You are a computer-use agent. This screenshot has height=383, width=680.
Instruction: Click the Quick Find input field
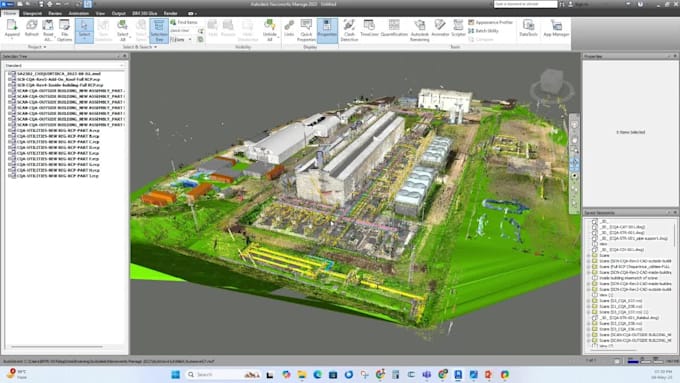pos(183,31)
